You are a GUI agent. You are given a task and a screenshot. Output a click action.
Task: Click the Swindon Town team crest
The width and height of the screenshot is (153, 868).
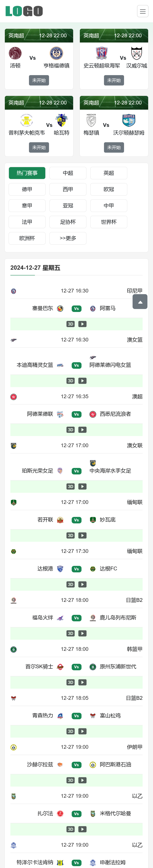tap(101, 53)
